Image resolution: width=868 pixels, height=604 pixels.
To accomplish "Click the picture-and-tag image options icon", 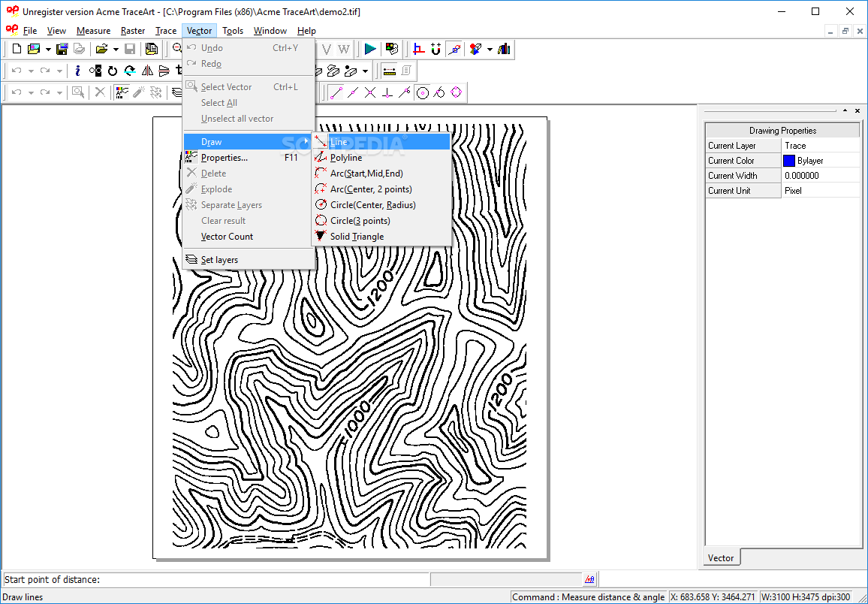I will click(392, 50).
